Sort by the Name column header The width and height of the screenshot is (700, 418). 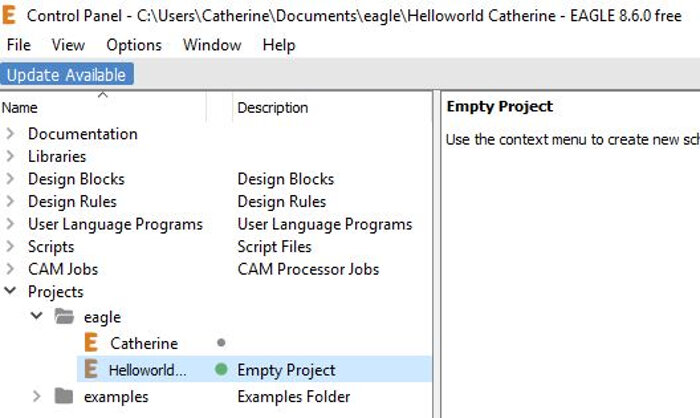pyautogui.click(x=20, y=108)
